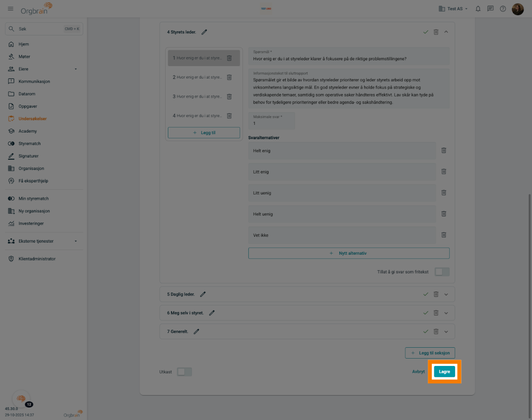Remove the 'Litt uenig' answer option
This screenshot has height=420, width=532.
[x=444, y=192]
